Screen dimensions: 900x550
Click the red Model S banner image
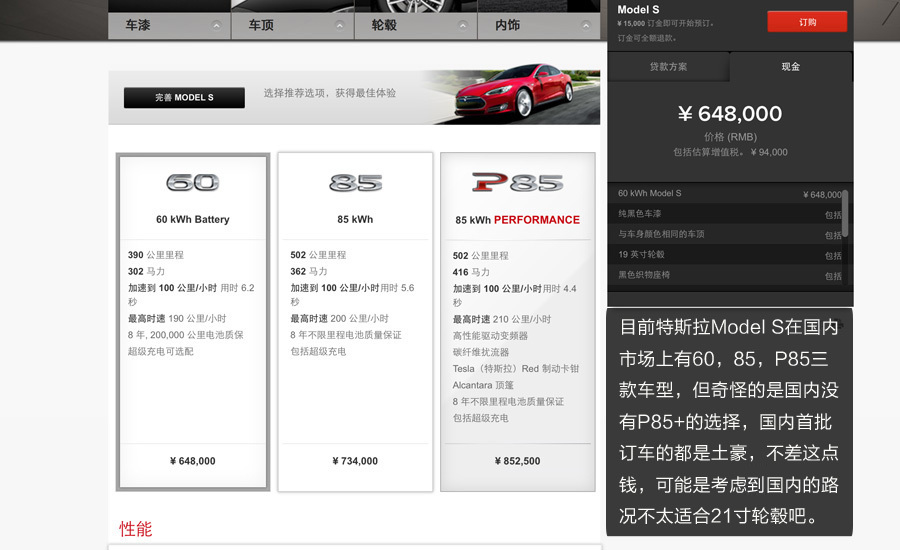514,92
